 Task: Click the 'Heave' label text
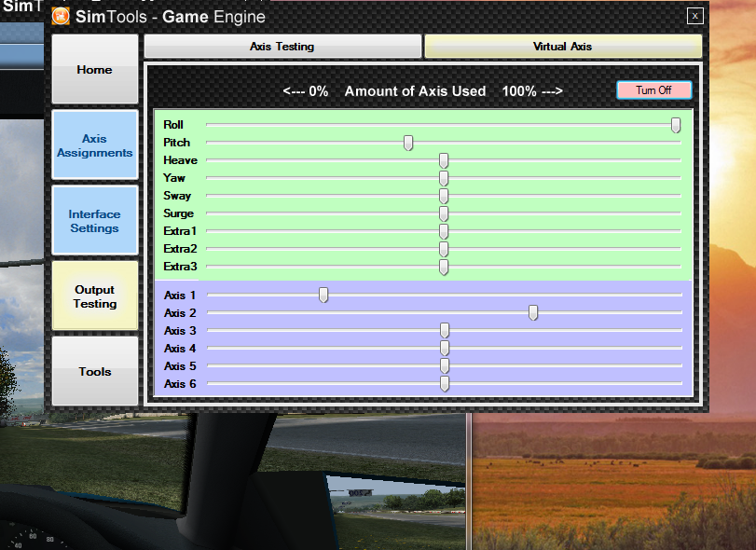point(180,160)
